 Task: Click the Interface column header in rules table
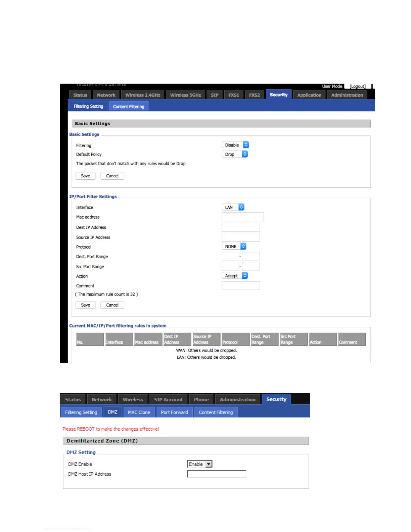point(119,339)
